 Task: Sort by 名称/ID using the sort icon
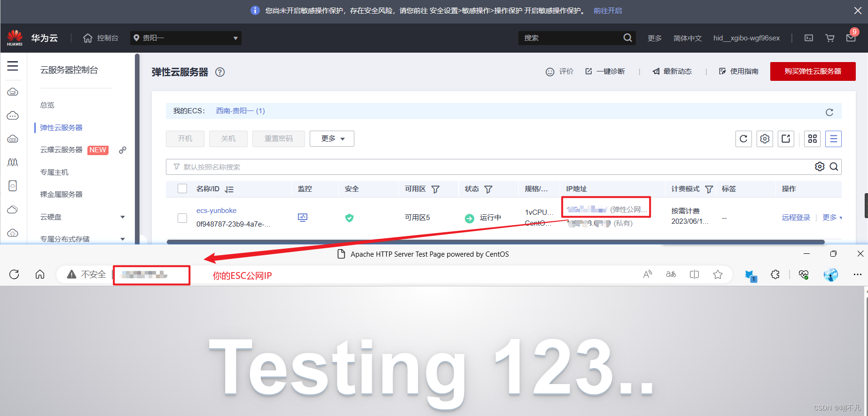tap(229, 189)
